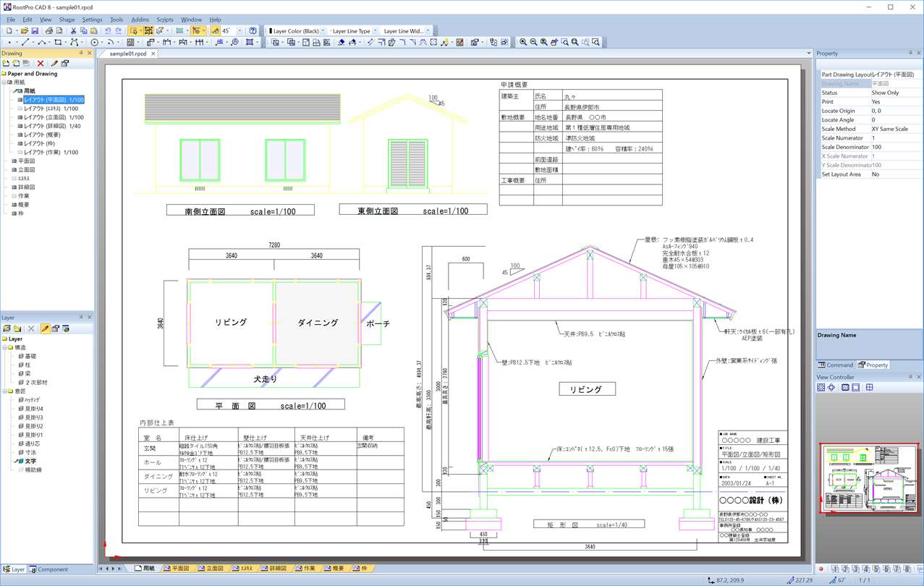The height and width of the screenshot is (586, 924).
Task: Toggle the snap frame button in toolbar
Action: (x=148, y=31)
